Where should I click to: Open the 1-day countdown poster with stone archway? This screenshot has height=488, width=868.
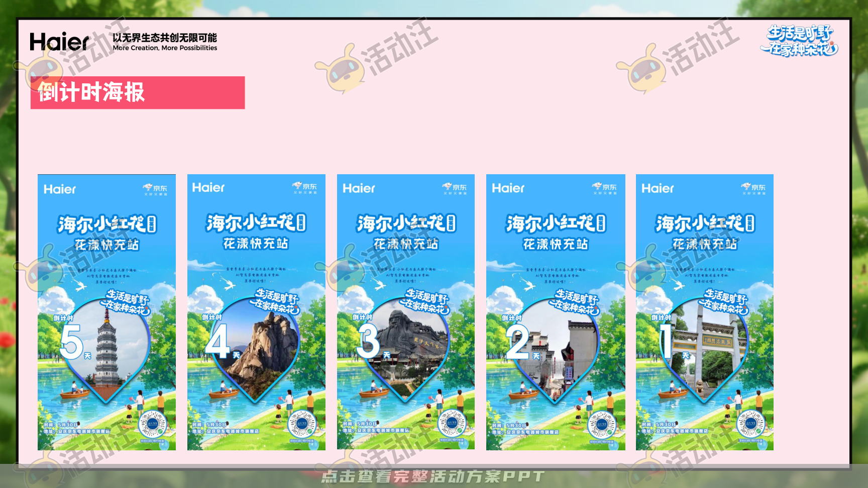705,312
